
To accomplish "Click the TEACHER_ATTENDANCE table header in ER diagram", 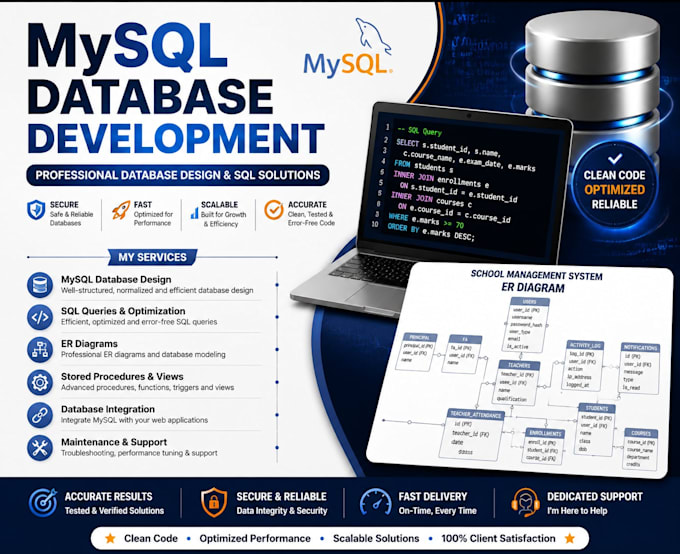I will coord(475,415).
